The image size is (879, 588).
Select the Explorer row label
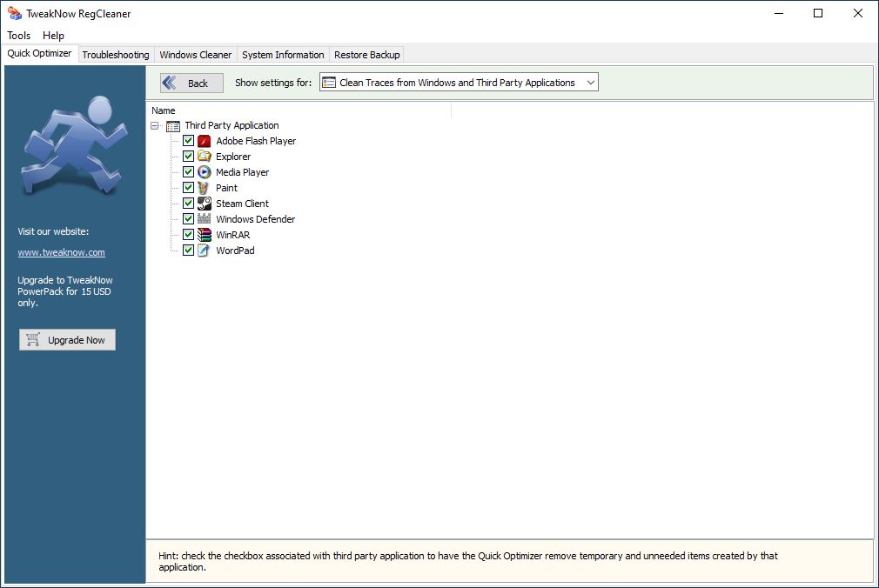(x=233, y=157)
